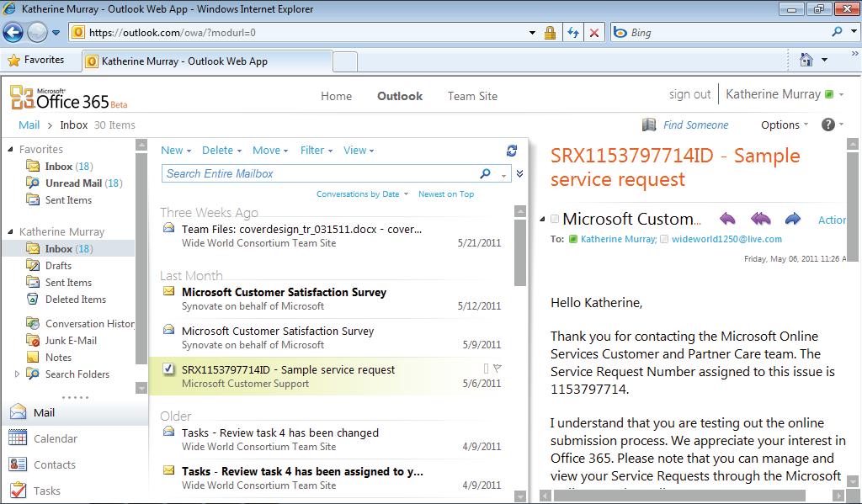Open the Notes folder
This screenshot has height=504, width=862.
[x=58, y=358]
